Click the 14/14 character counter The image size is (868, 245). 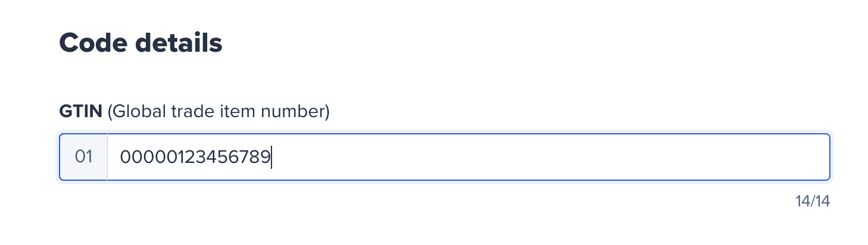click(x=812, y=202)
